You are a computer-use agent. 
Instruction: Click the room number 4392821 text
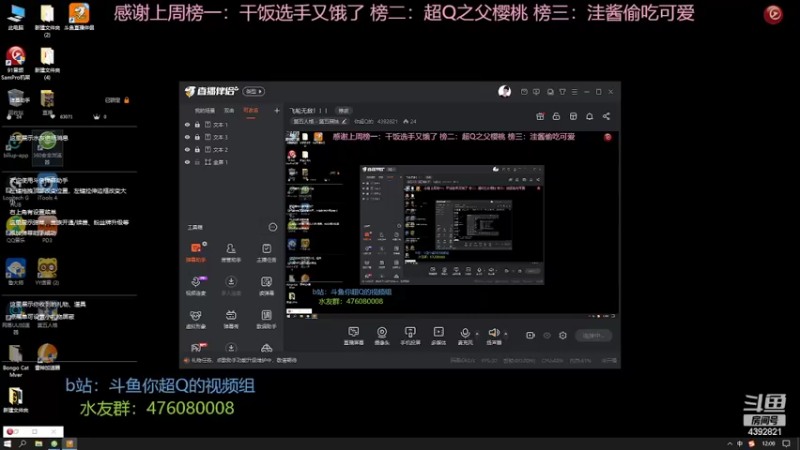(387, 121)
